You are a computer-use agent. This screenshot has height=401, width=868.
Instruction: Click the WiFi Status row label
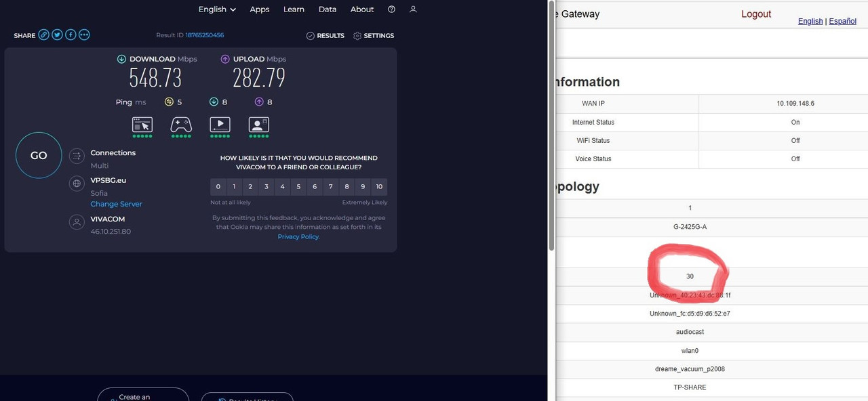[593, 140]
